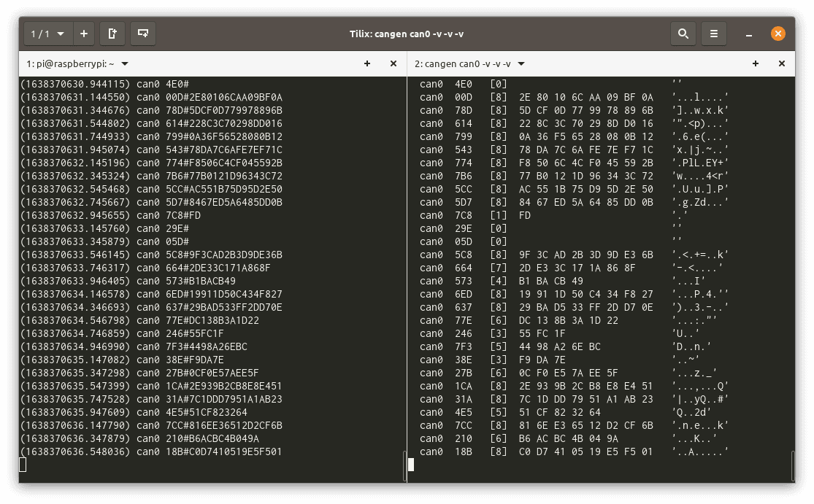Screen dimensions: 814x504
Task: Open the 1 / 1 session switcher dropdown
Action: pos(48,34)
